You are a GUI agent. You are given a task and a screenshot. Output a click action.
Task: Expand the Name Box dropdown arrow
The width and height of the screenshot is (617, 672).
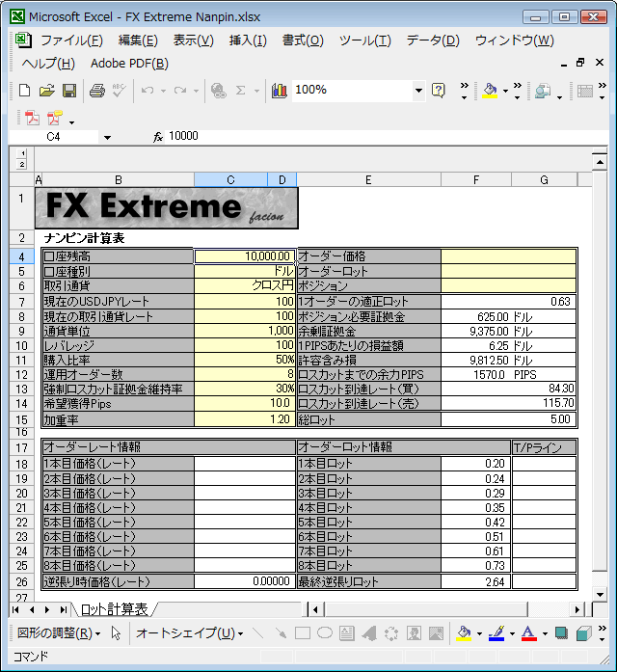[x=106, y=138]
